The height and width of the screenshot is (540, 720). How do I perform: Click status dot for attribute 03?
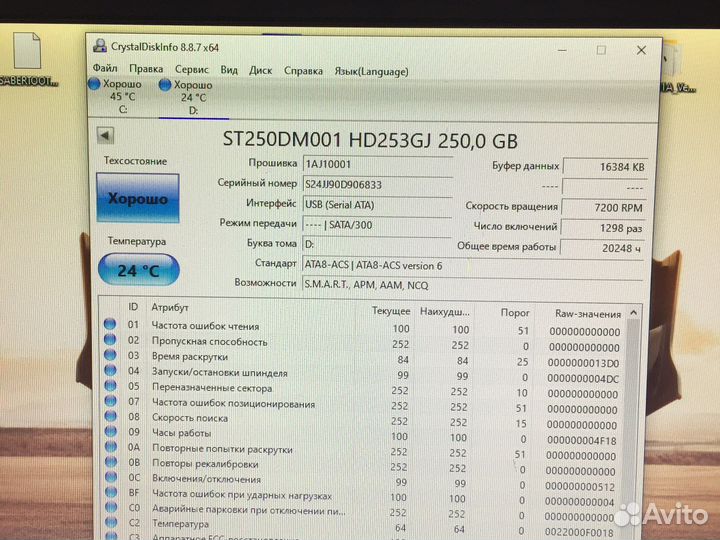point(110,354)
